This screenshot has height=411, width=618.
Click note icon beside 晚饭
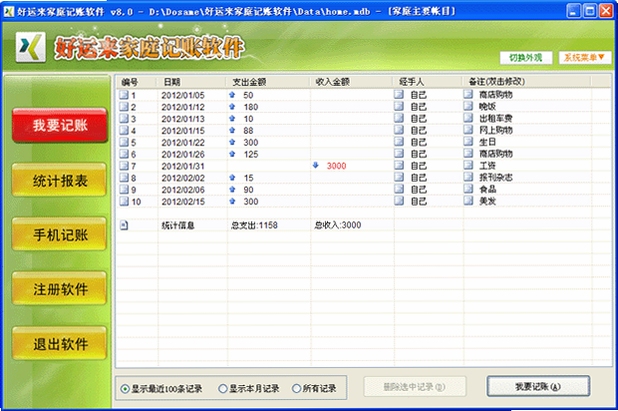point(468,106)
